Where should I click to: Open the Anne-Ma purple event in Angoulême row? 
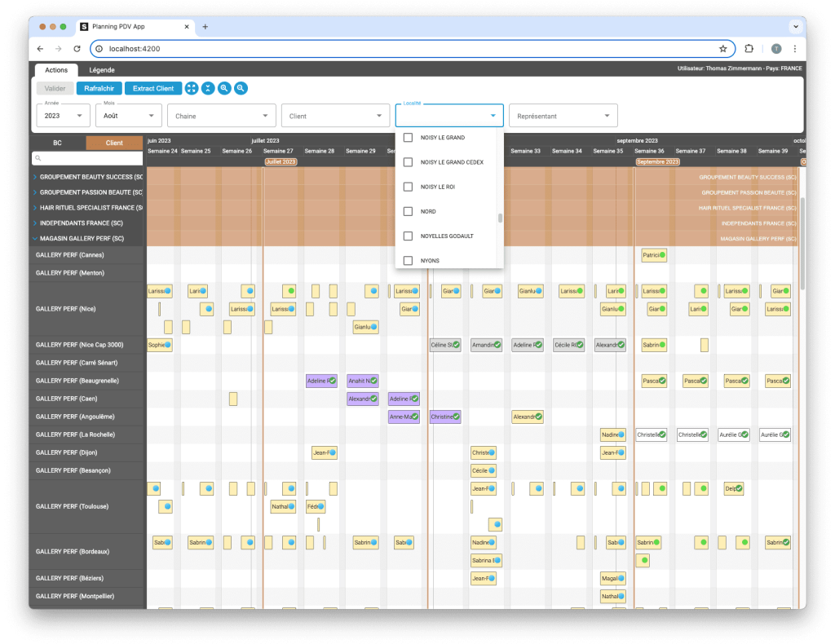(x=404, y=417)
